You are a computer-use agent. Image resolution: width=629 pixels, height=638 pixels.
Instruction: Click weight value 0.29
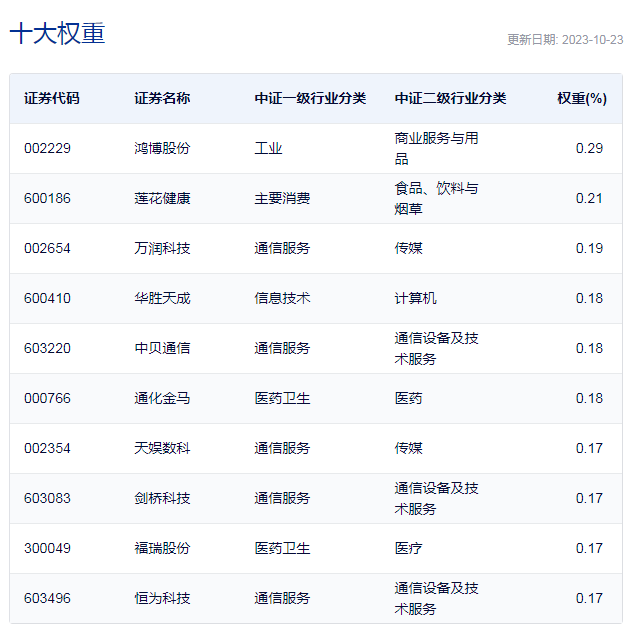pyautogui.click(x=589, y=148)
